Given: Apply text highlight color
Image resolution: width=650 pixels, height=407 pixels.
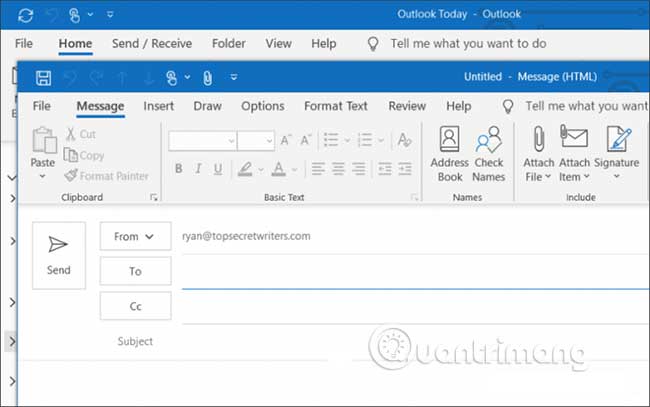Looking at the screenshot, I should 245,169.
